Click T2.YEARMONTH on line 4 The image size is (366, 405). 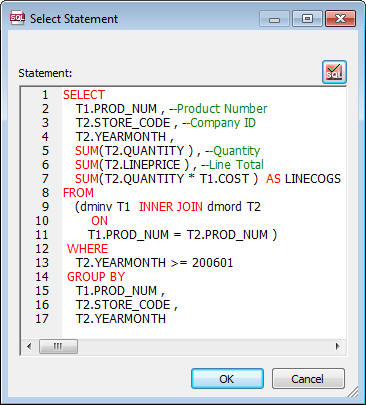121,137
